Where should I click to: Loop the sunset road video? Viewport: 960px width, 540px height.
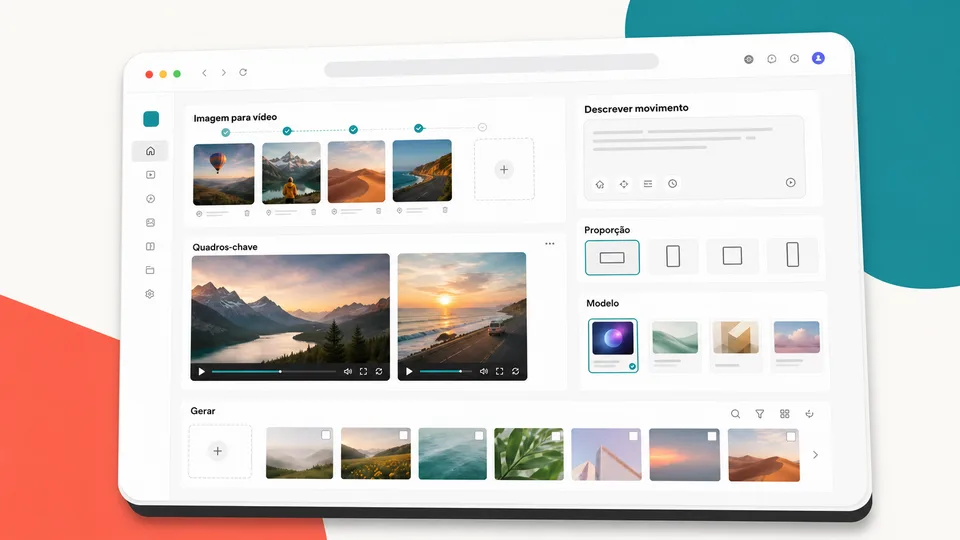click(x=516, y=372)
